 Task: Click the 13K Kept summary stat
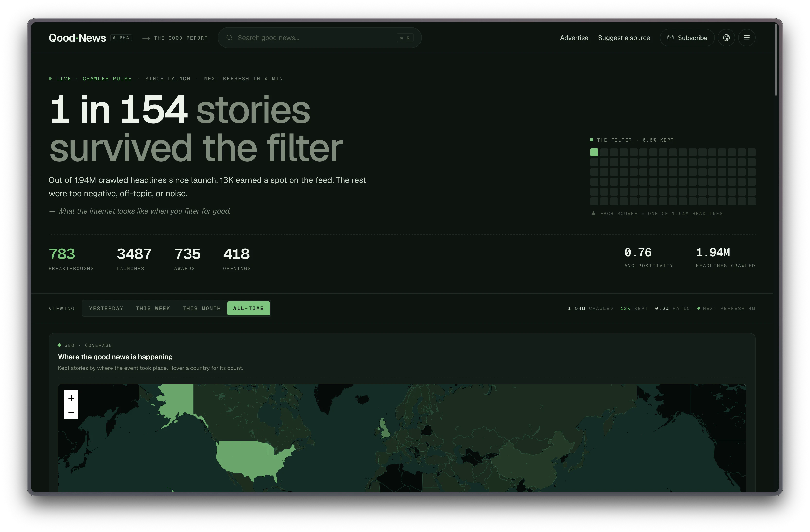(634, 308)
